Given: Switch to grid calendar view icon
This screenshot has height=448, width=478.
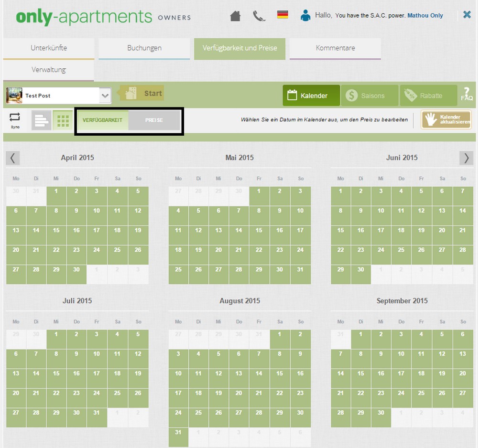Looking at the screenshot, I should click(63, 120).
